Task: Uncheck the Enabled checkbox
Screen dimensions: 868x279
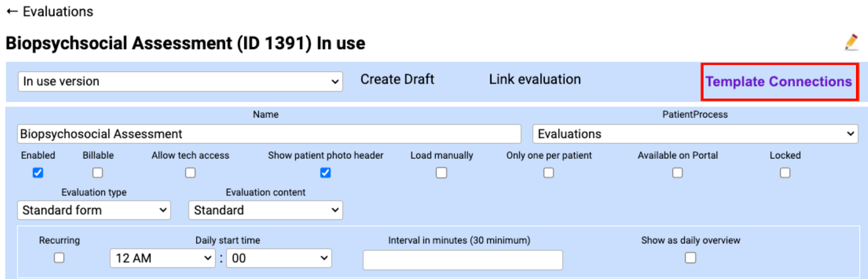Action: click(x=38, y=173)
